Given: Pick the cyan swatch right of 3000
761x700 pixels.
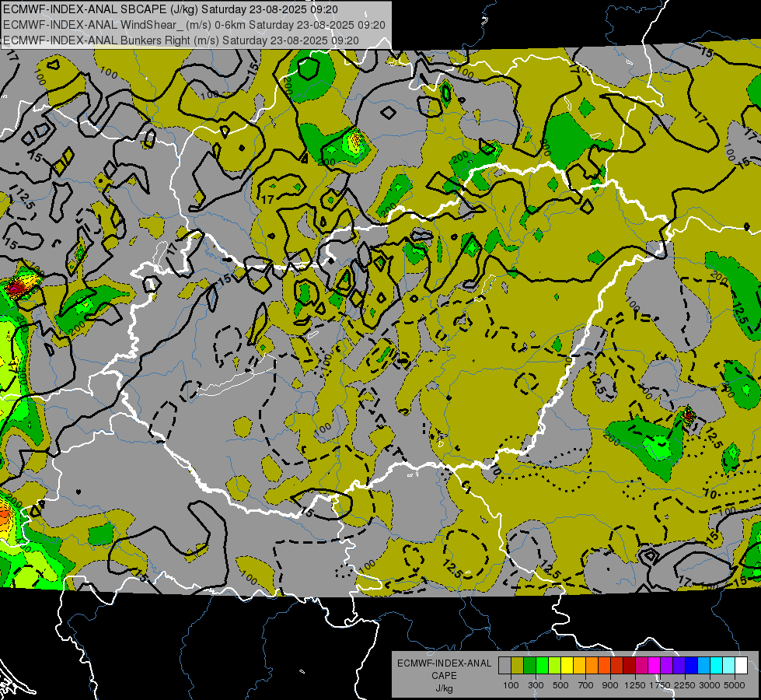Looking at the screenshot, I should click(717, 665).
